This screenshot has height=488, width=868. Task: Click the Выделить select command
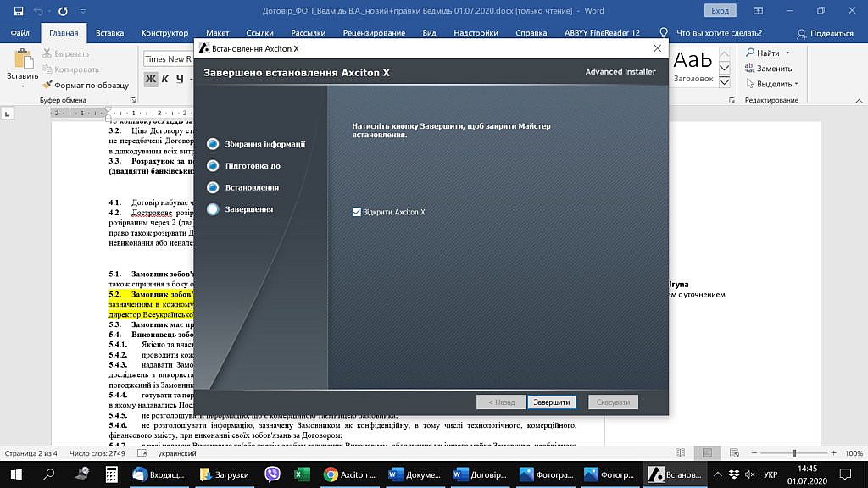click(769, 84)
